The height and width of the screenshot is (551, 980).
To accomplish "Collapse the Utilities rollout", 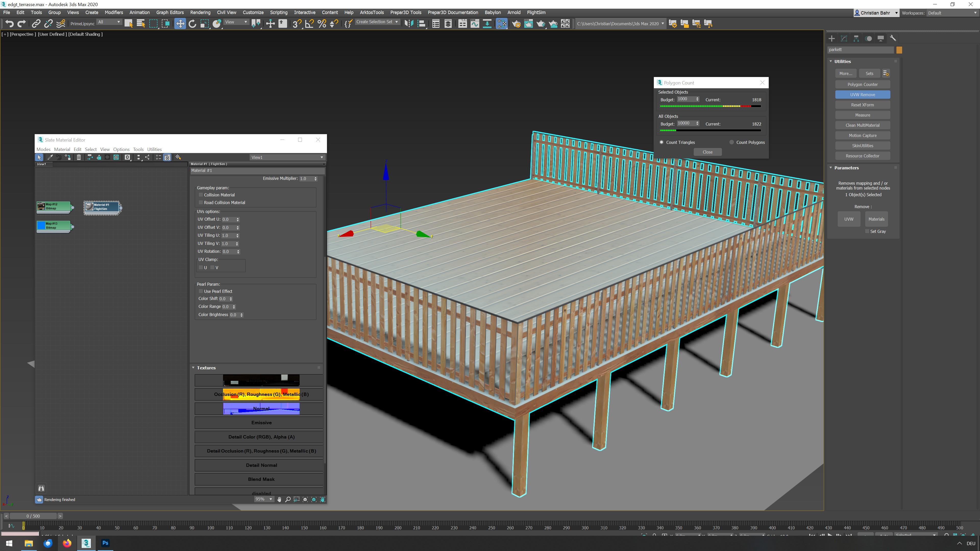I will coord(830,61).
